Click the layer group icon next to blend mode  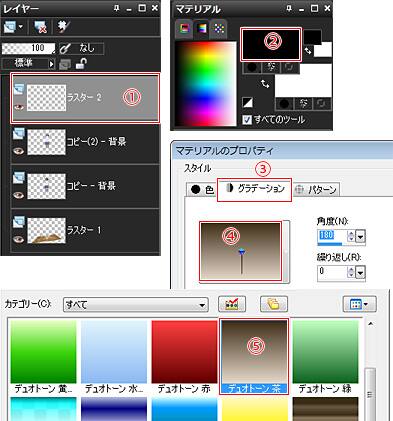[65, 64]
